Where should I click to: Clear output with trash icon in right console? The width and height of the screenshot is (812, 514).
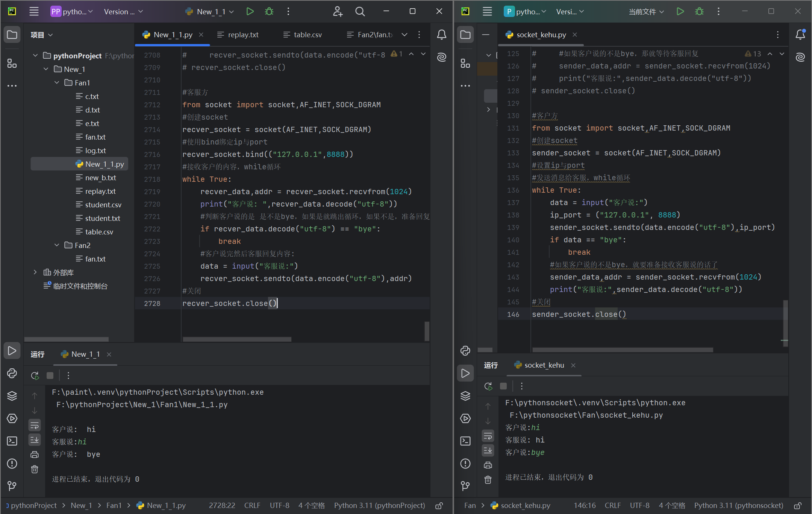pyautogui.click(x=488, y=480)
